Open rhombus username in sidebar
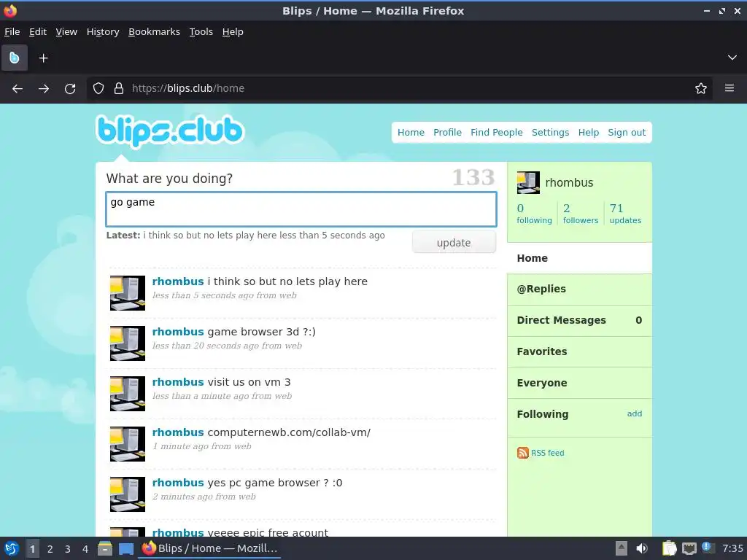The height and width of the screenshot is (560, 747). tap(569, 183)
